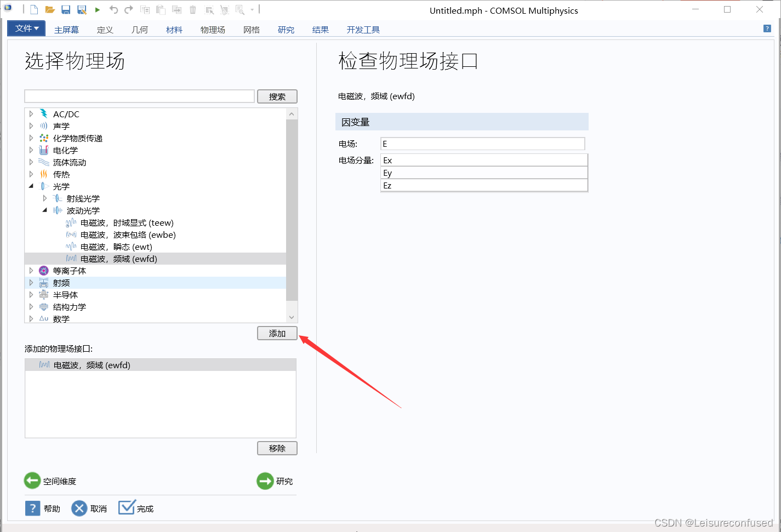The image size is (781, 532).
Task: Expand the 声学 tree node
Action: click(x=31, y=126)
